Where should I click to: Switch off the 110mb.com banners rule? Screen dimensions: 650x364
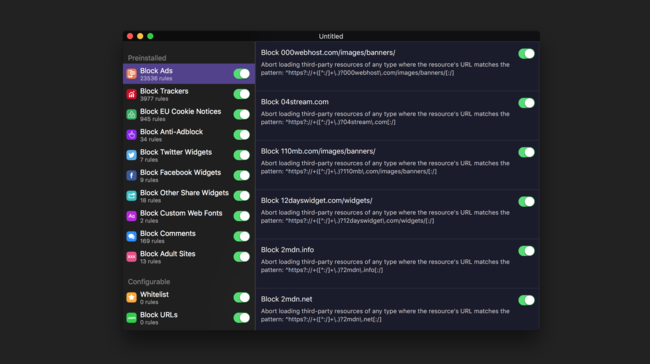tap(526, 152)
